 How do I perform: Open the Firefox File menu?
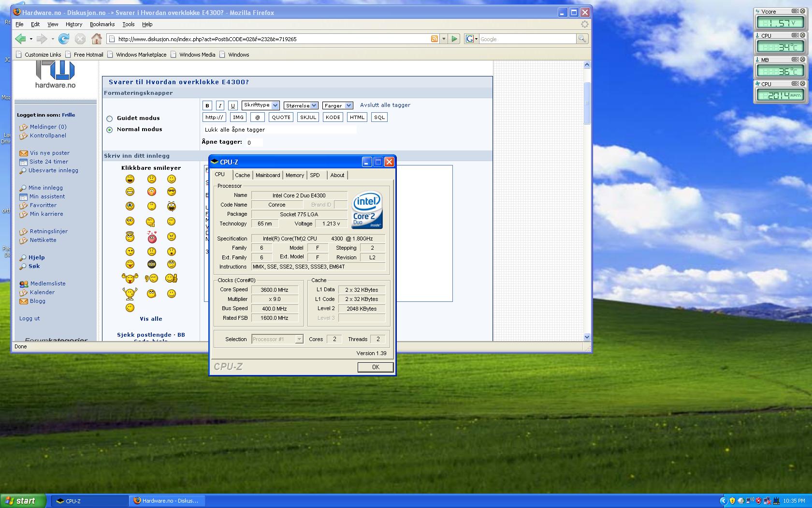pos(19,24)
